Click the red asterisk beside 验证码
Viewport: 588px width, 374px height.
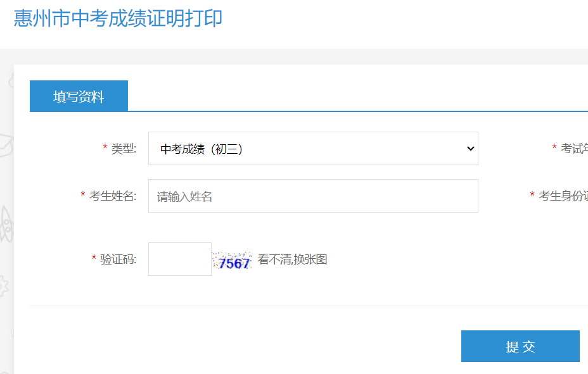point(94,259)
